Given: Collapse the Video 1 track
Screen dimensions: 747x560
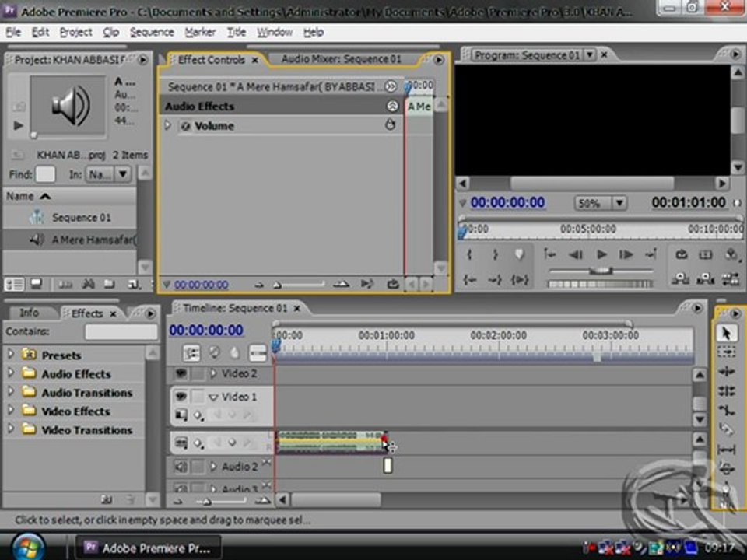Looking at the screenshot, I should point(213,397).
